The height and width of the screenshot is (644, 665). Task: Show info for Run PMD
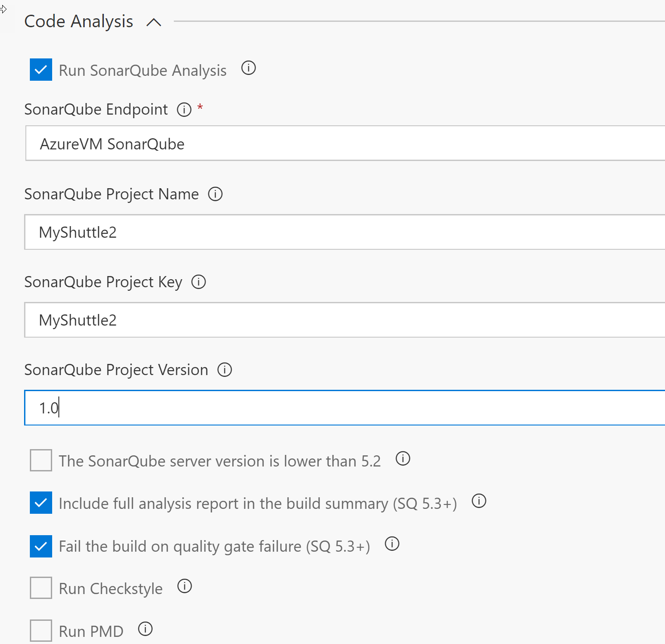[x=145, y=629]
